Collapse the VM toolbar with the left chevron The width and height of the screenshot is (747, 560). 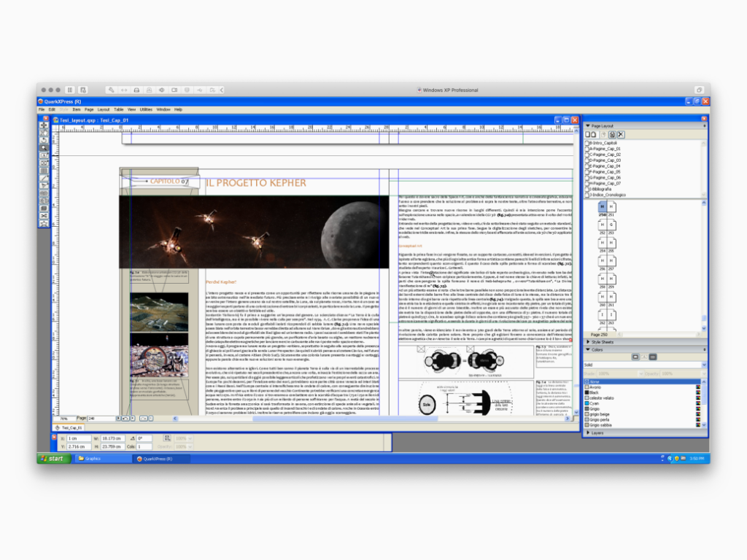pyautogui.click(x=222, y=90)
